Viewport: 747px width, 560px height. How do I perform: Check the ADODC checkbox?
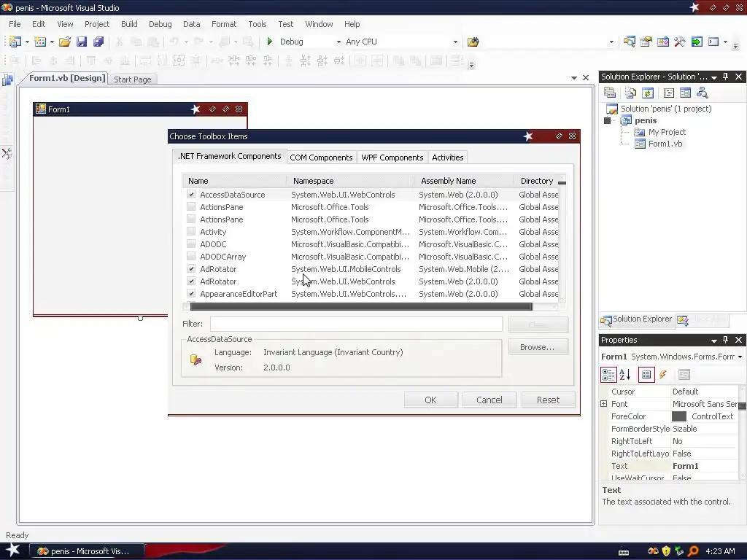point(191,244)
